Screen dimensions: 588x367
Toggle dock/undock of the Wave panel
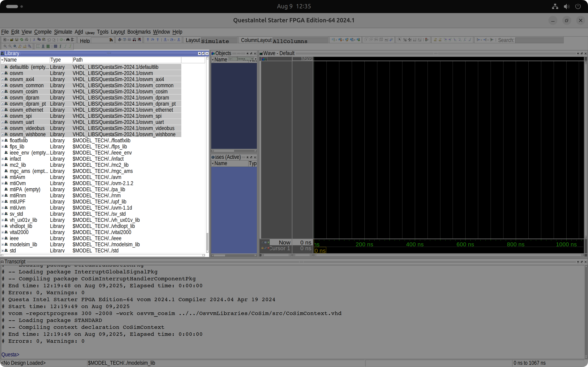582,53
